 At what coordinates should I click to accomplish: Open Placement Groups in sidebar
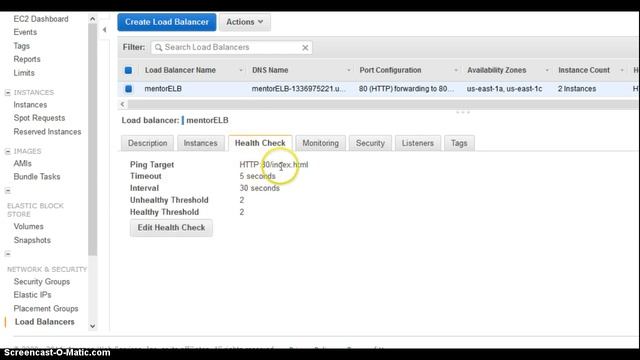[x=46, y=309]
